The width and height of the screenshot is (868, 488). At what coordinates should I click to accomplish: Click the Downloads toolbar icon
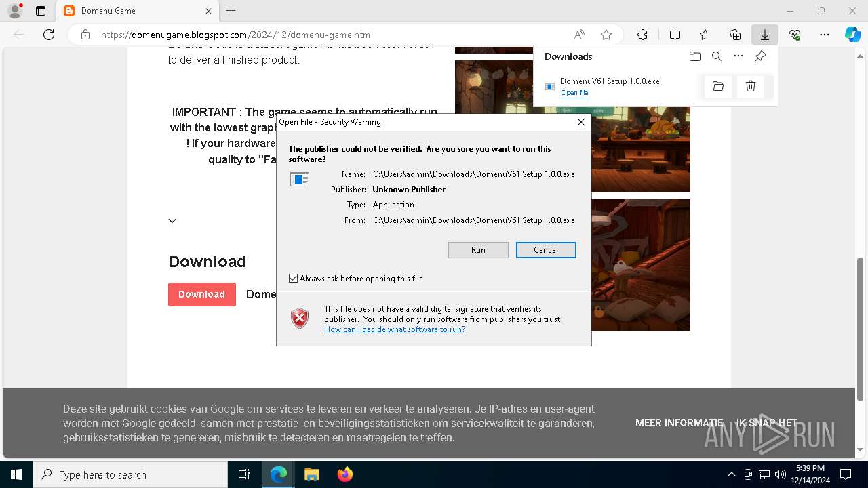[x=764, y=35]
